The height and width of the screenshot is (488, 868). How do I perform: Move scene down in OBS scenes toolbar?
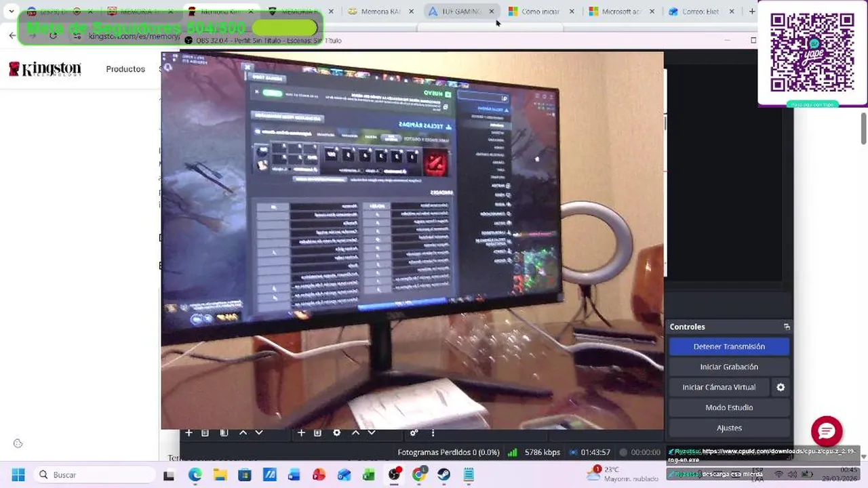tap(258, 432)
